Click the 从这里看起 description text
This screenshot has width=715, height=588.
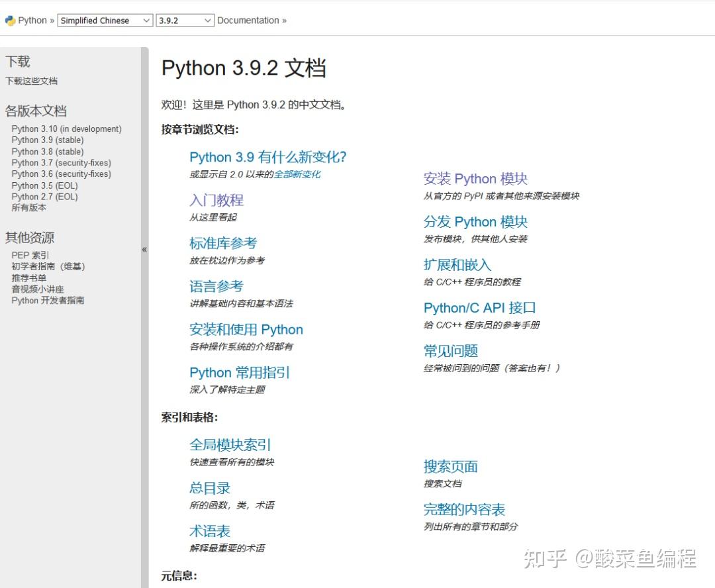pos(213,217)
